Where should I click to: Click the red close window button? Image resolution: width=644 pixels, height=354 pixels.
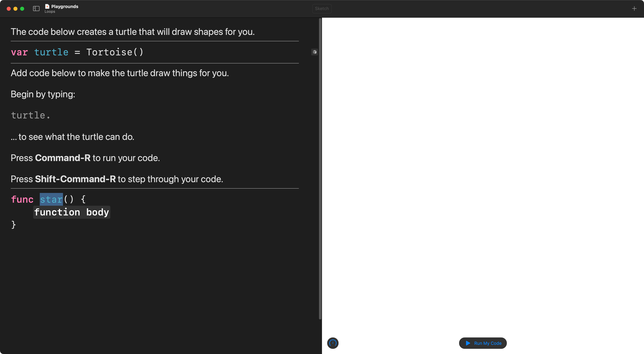(x=9, y=9)
